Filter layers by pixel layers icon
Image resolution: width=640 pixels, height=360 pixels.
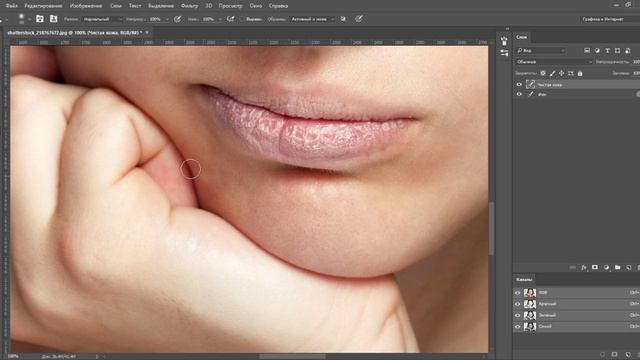587,51
